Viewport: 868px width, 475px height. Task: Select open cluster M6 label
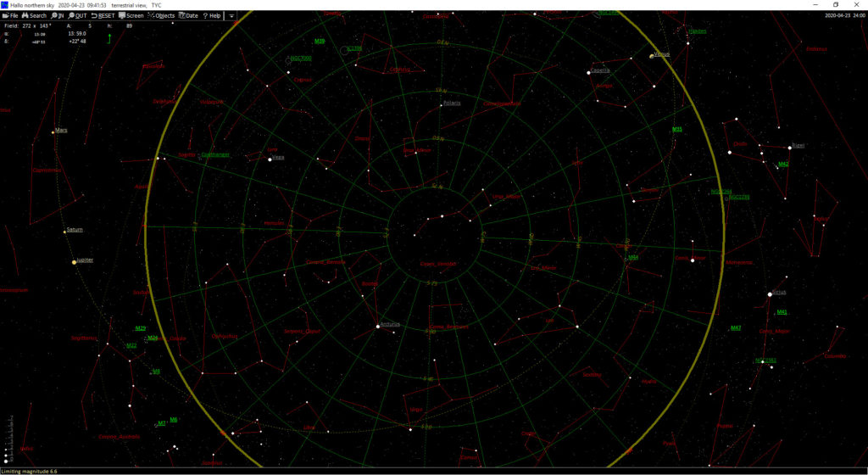(x=173, y=420)
